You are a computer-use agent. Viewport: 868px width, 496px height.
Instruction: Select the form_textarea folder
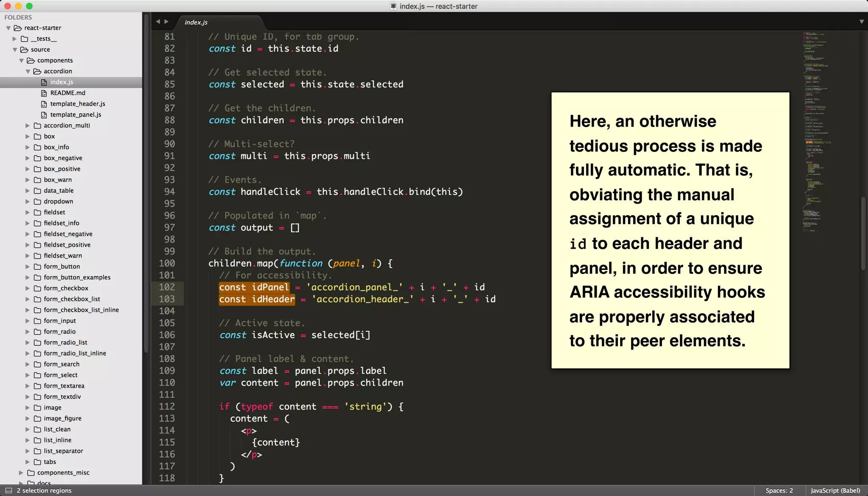pyautogui.click(x=64, y=386)
